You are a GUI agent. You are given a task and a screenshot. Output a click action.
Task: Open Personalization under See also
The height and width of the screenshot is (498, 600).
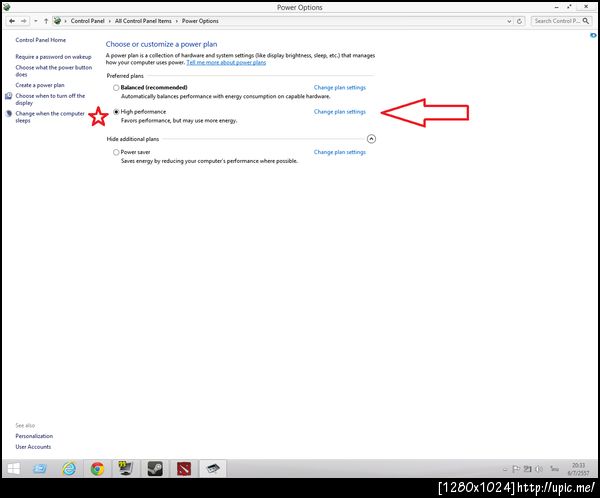[x=34, y=436]
